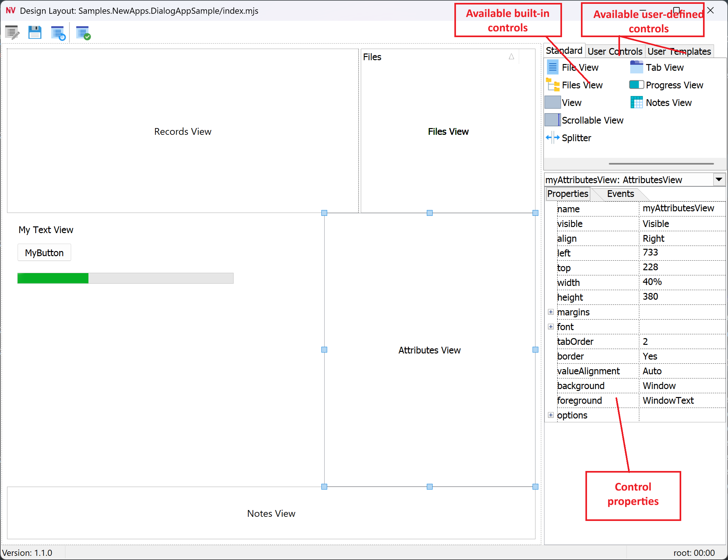Switch to the User Controls tab
Viewport: 728px width, 560px height.
pyautogui.click(x=614, y=51)
